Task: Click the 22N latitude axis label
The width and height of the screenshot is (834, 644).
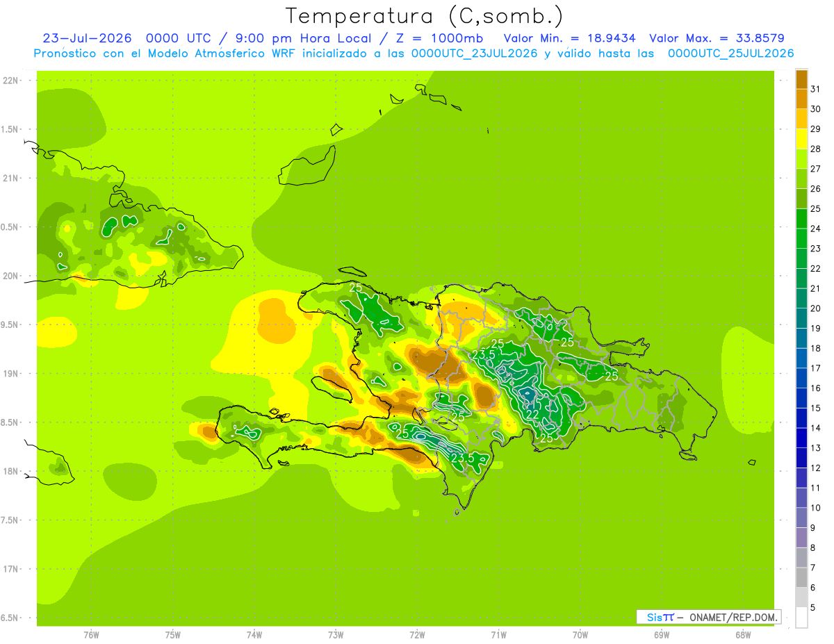Action: pos(12,81)
